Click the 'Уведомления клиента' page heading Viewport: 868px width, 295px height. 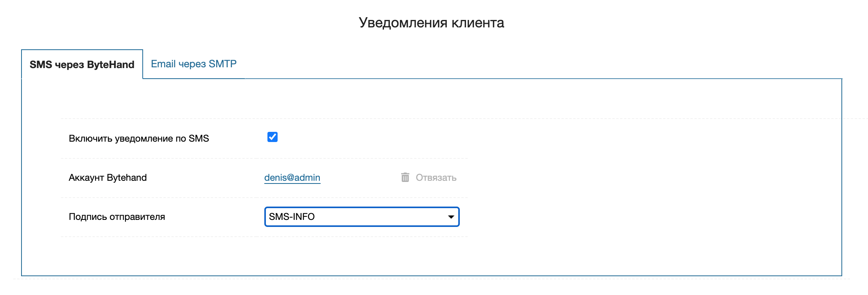[431, 23]
